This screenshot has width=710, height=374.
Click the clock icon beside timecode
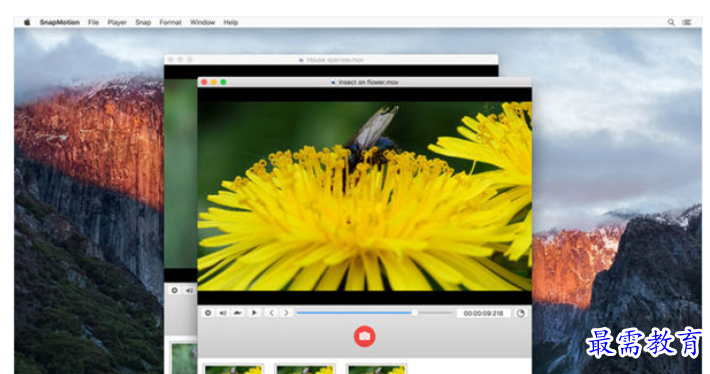tap(521, 313)
